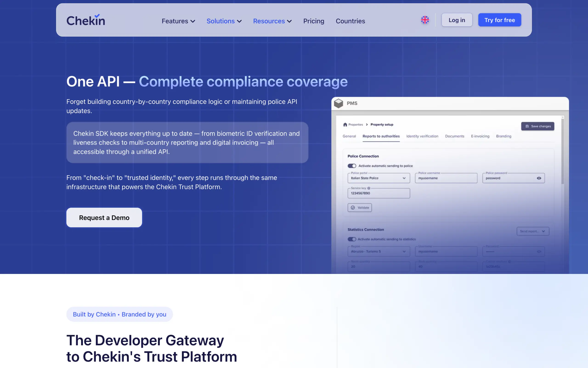588x368 pixels.
Task: Click the statistics Username field
Action: (x=446, y=251)
